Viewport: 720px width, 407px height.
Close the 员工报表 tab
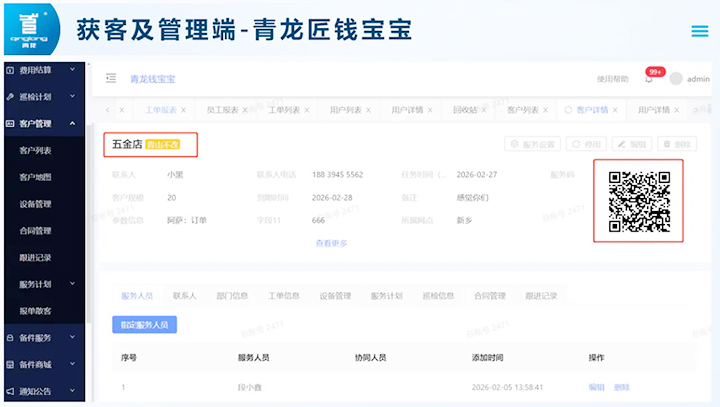pos(245,110)
